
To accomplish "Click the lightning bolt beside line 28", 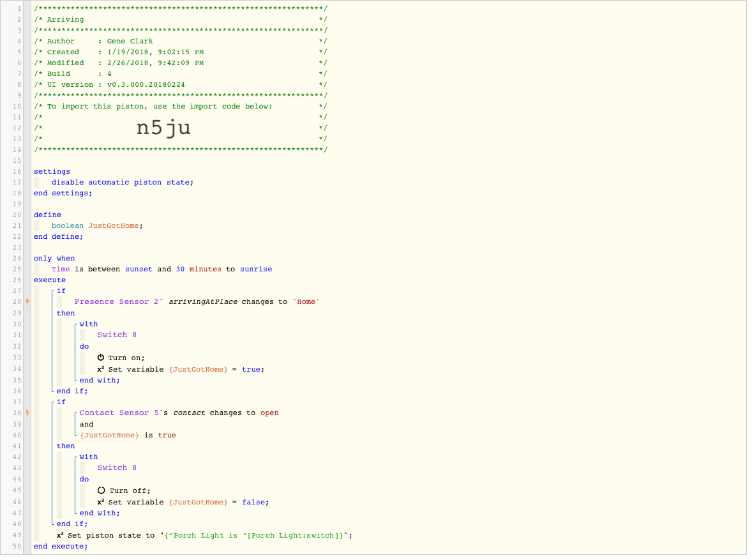I will click(x=27, y=302).
